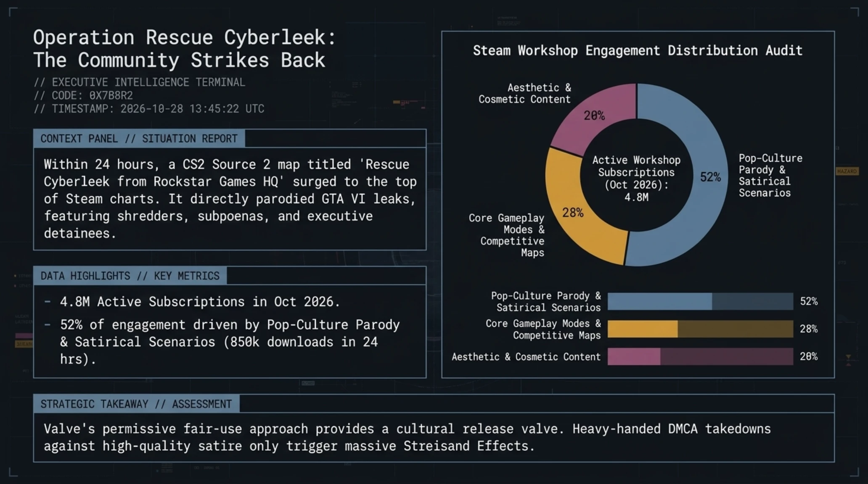Viewport: 868px width, 484px height.
Task: Click the 'Active Workshop Subscriptions (Oct 2026): 4.8M' donut center label
Action: click(x=636, y=179)
